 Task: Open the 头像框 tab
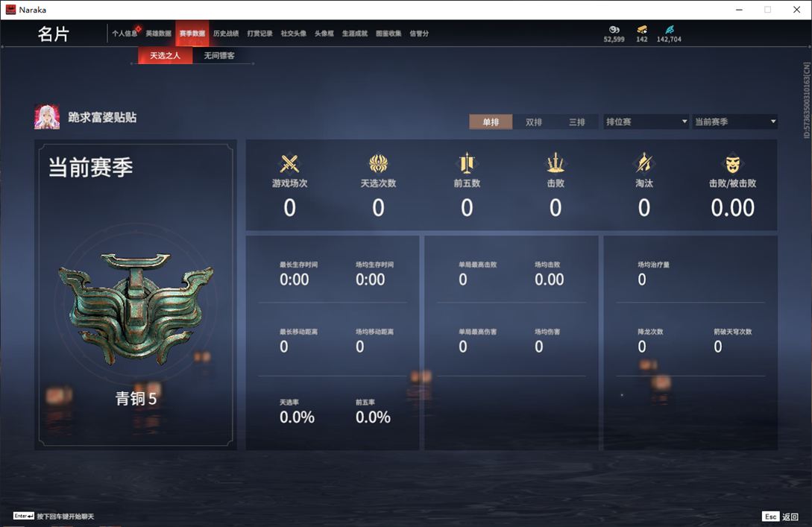tap(324, 33)
